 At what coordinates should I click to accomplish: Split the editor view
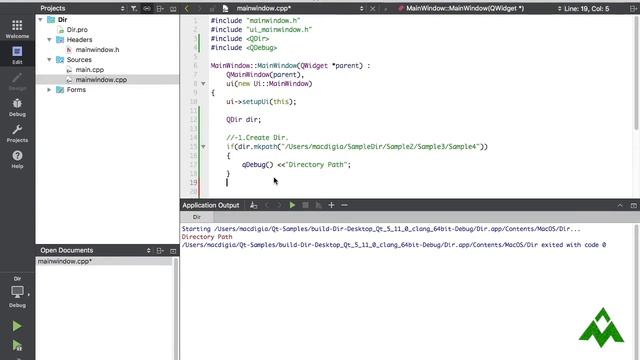(633, 8)
